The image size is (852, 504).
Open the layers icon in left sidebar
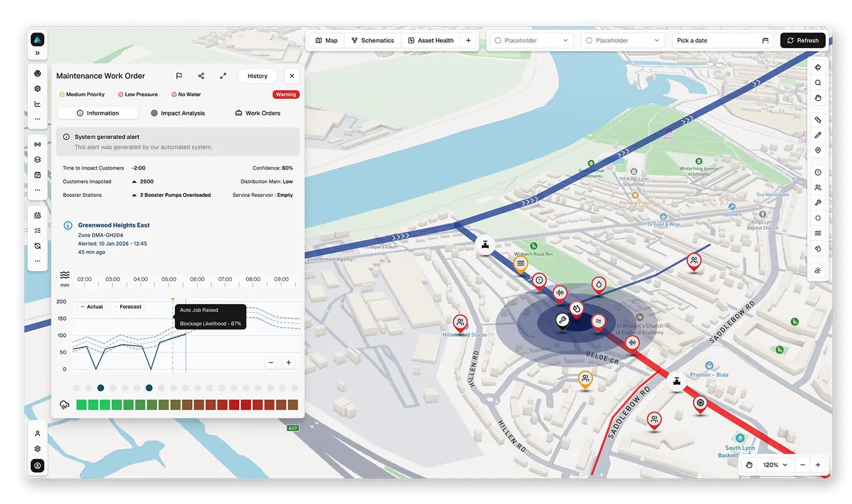pos(37,159)
